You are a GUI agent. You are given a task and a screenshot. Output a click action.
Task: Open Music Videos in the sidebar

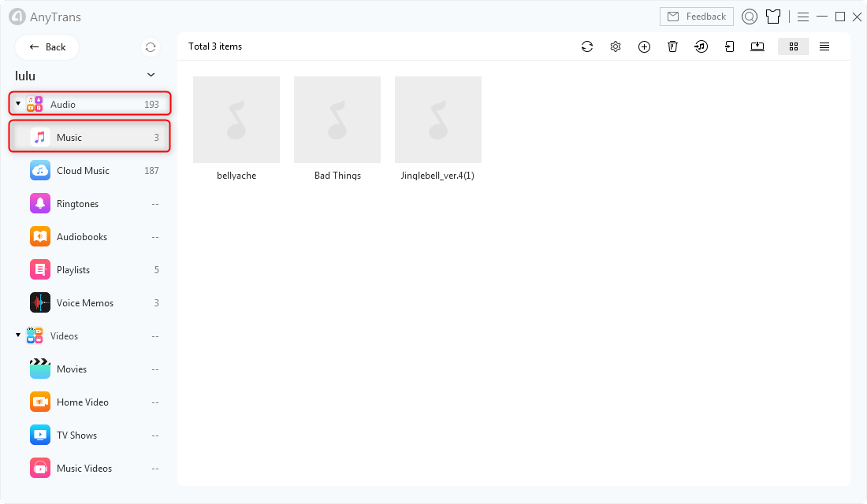(90, 469)
